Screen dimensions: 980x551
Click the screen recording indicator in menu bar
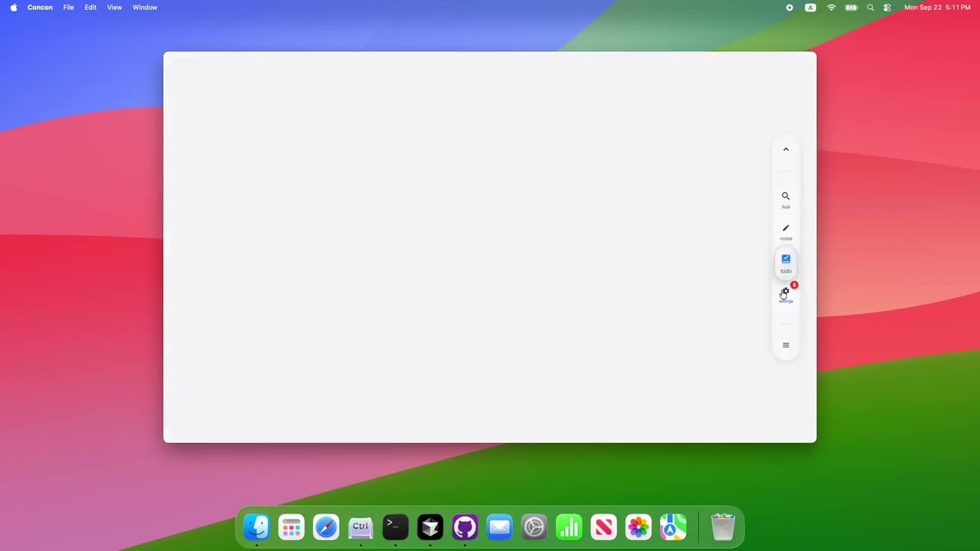(x=789, y=8)
